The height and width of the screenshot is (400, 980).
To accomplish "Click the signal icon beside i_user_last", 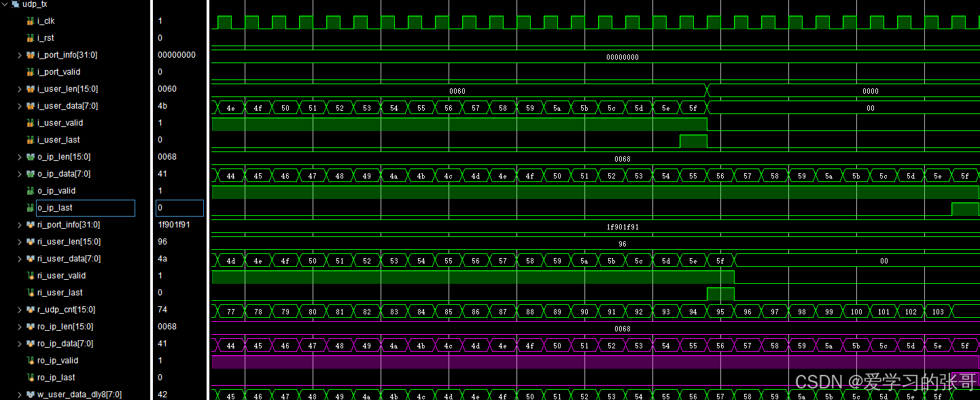I will (x=30, y=140).
